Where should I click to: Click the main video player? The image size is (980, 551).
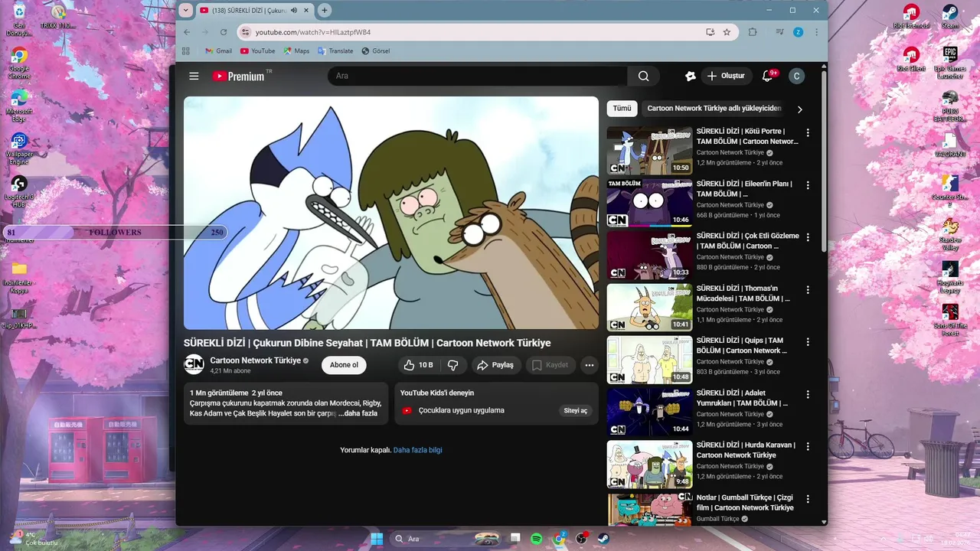[x=391, y=213]
